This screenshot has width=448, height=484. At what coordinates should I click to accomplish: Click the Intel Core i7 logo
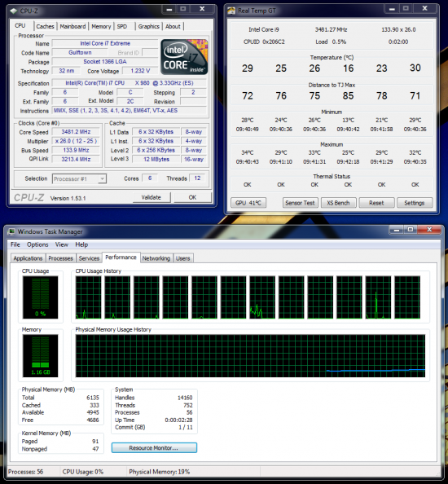[x=184, y=57]
